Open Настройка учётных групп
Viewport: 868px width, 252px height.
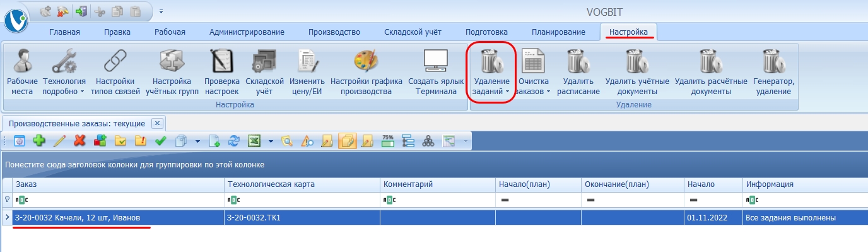(172, 72)
